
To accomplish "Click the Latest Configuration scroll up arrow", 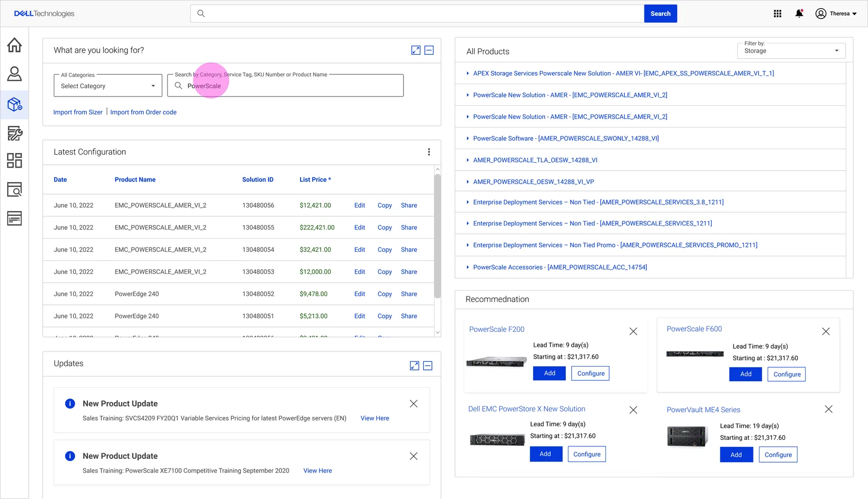I will [x=437, y=170].
